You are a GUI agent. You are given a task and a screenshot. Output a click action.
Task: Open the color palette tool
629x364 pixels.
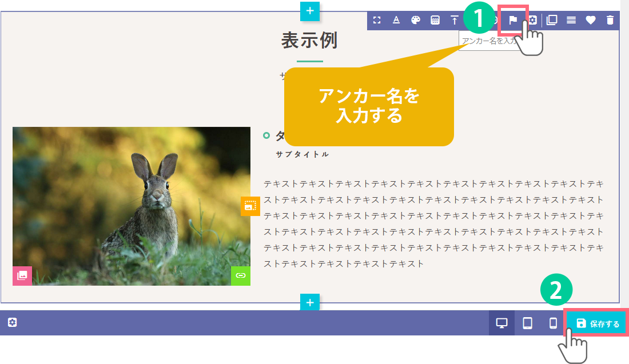416,21
